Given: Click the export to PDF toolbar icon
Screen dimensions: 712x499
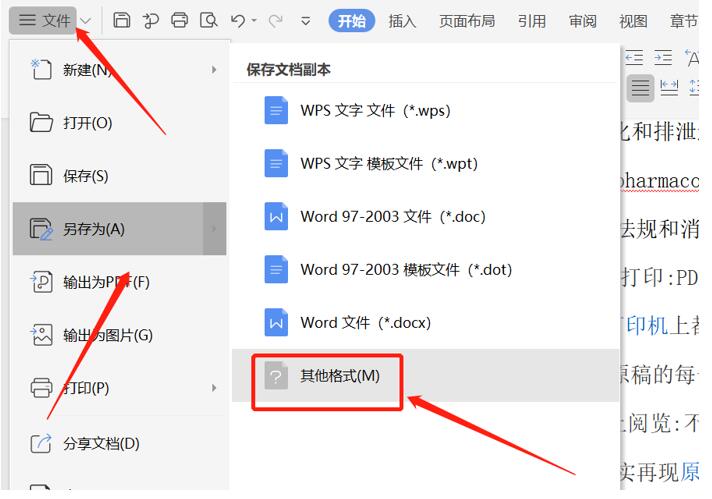Looking at the screenshot, I should 150,21.
